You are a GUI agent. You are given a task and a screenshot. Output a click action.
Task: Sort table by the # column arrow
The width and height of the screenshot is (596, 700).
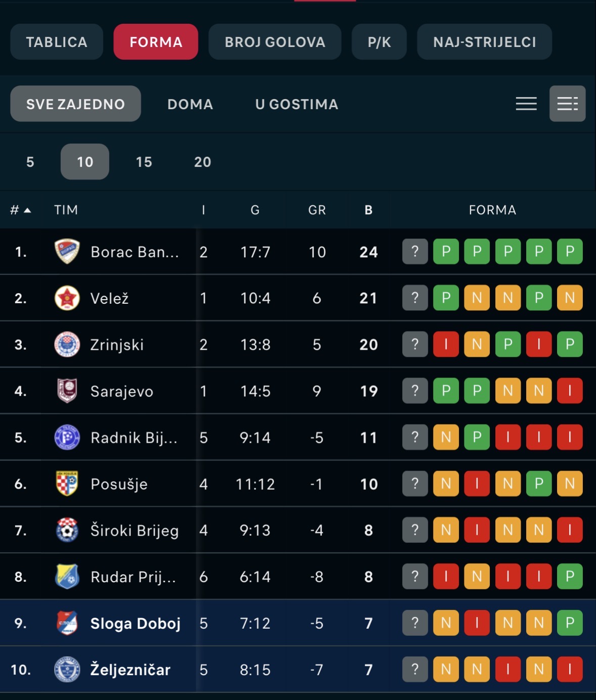tap(21, 210)
